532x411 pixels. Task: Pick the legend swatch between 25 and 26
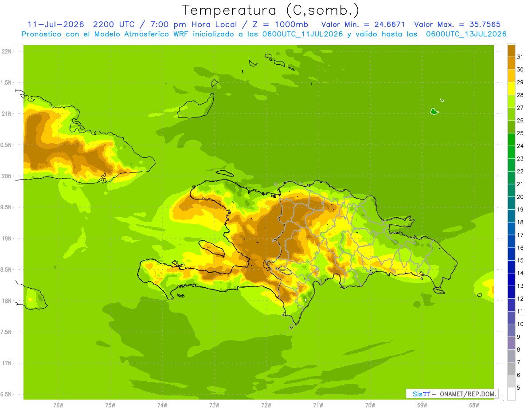point(511,126)
